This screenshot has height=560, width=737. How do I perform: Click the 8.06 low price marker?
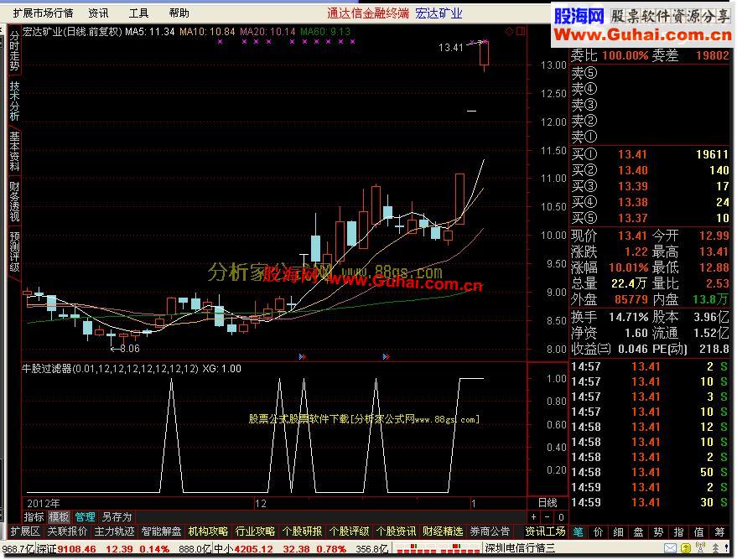click(130, 349)
